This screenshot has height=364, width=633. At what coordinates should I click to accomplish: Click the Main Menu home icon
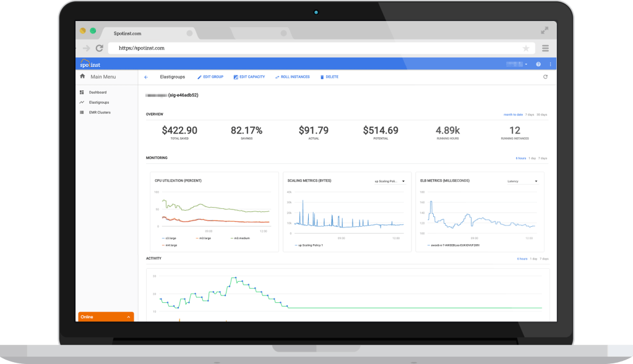[x=82, y=76]
